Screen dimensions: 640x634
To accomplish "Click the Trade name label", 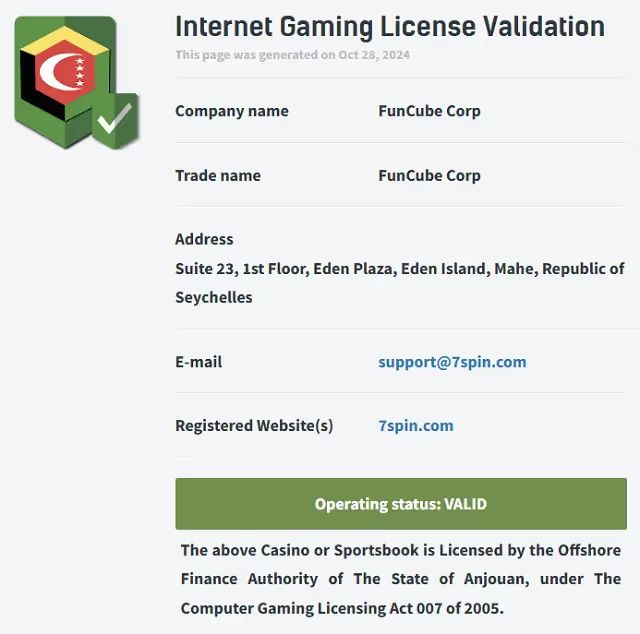I will tap(217, 176).
